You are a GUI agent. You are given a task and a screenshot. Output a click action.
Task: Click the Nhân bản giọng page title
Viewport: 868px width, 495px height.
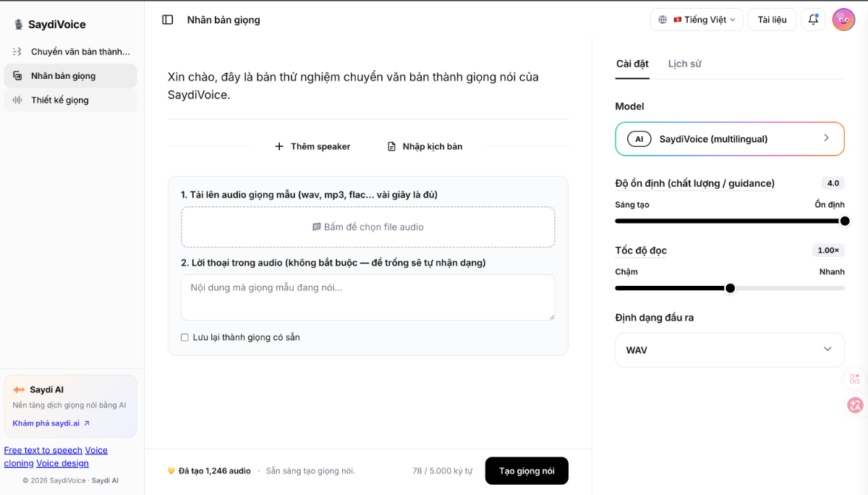coord(224,20)
